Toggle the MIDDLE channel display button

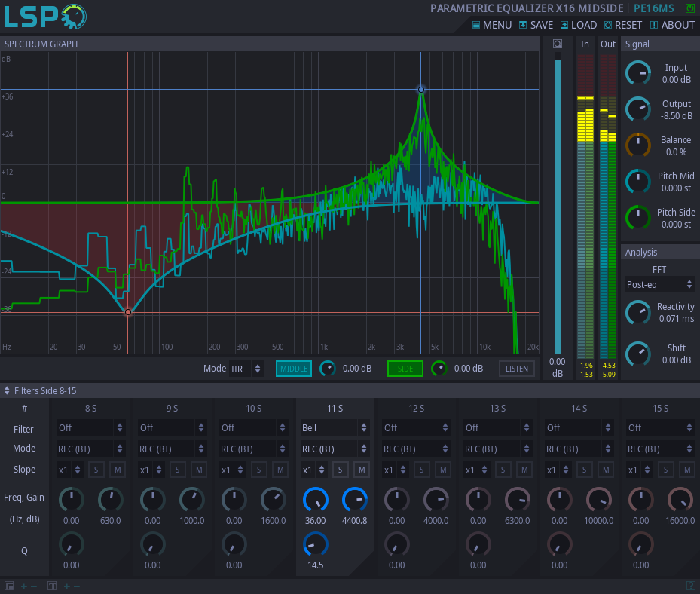coord(294,369)
